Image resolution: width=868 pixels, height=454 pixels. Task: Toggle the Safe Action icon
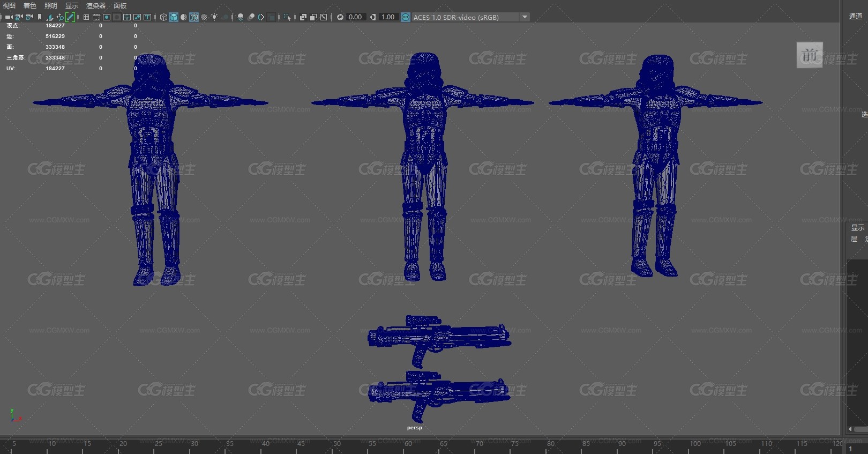tap(137, 17)
